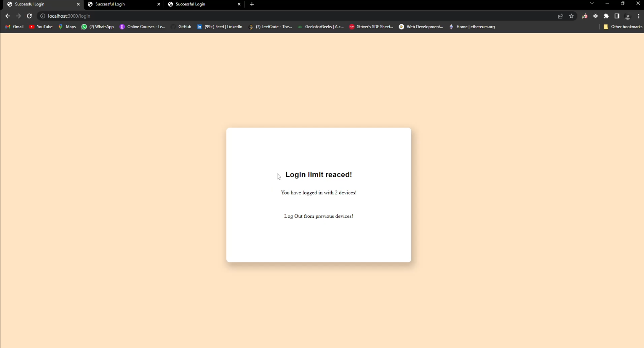
Task: Click the forward navigation arrow
Action: pyautogui.click(x=18, y=16)
